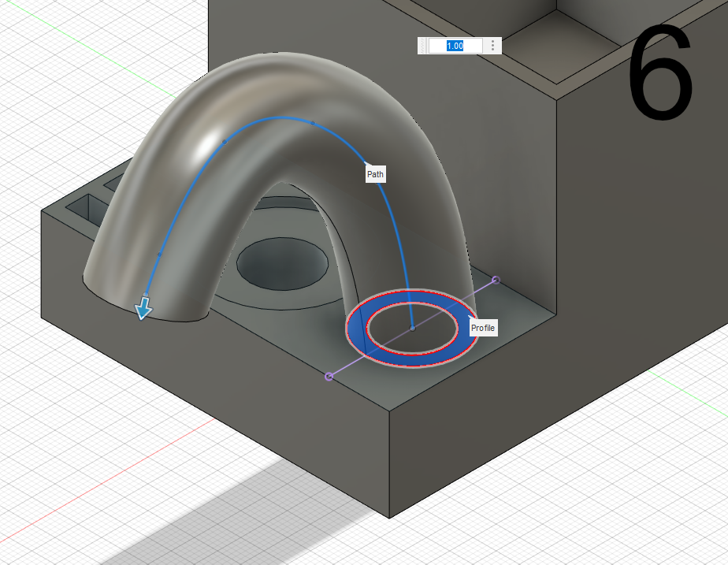
Task: Select the blue sweep path curve
Action: 279,118
